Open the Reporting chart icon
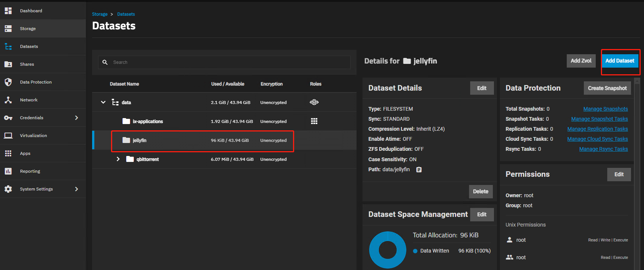This screenshot has height=270, width=644. (x=8, y=171)
